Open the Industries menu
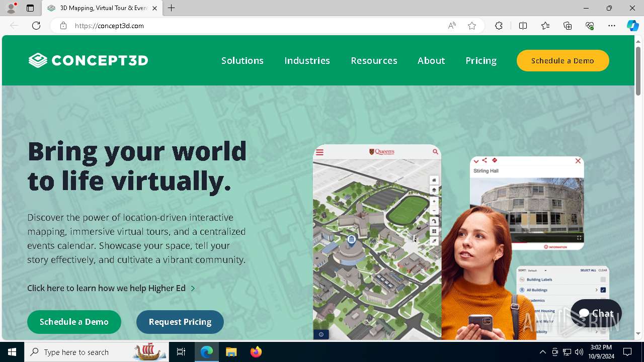Screen dimensions: 644x362 coord(307,60)
